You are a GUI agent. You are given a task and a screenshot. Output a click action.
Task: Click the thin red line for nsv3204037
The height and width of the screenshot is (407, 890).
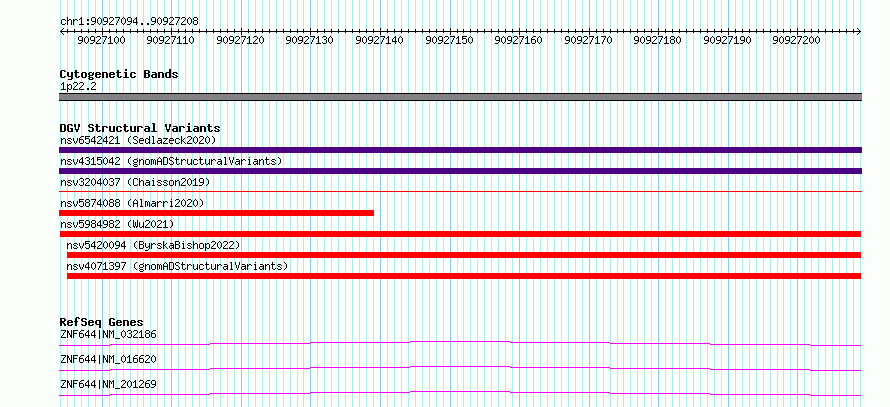pyautogui.click(x=460, y=192)
